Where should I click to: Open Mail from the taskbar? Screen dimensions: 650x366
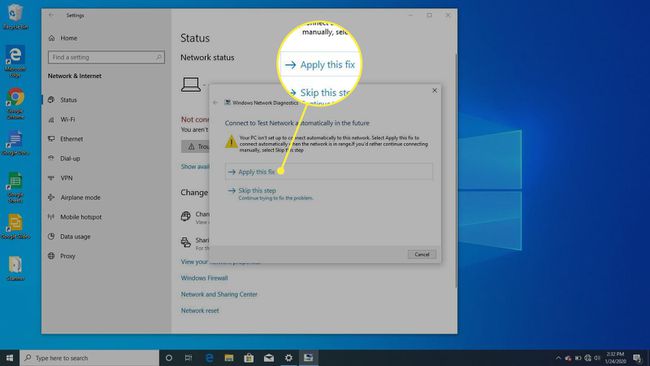pos(269,358)
